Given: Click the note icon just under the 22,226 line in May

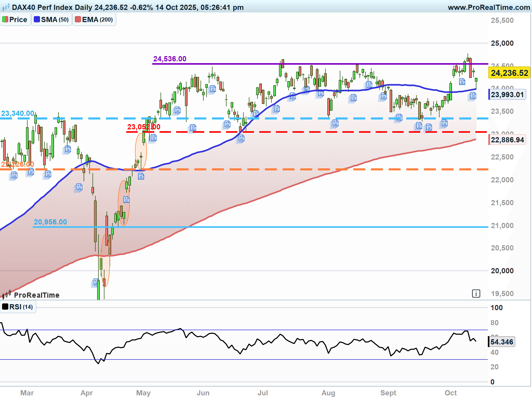Looking at the screenshot, I should pyautogui.click(x=141, y=176).
